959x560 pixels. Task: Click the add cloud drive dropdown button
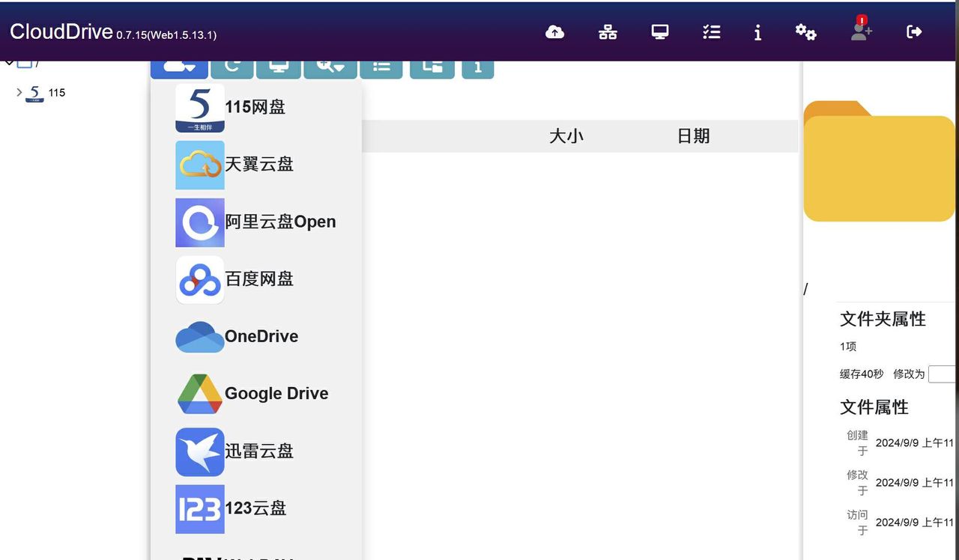[x=179, y=69]
